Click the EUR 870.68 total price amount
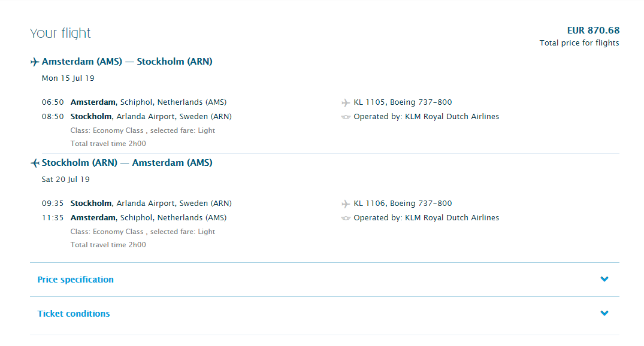The image size is (644, 346). coord(593,31)
